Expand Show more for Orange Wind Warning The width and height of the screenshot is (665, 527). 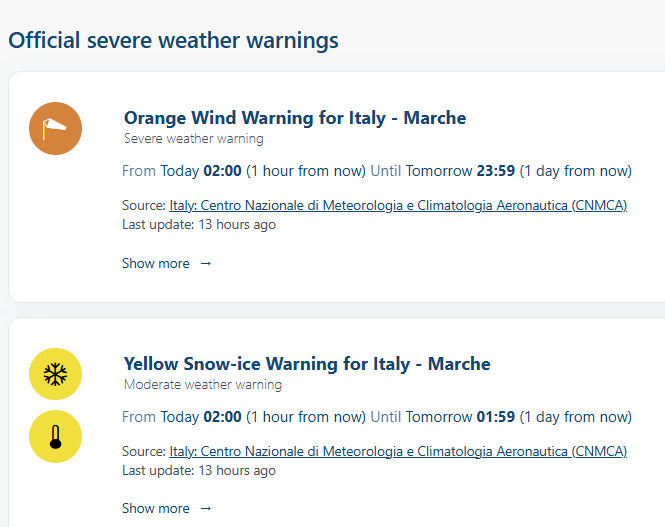point(156,264)
